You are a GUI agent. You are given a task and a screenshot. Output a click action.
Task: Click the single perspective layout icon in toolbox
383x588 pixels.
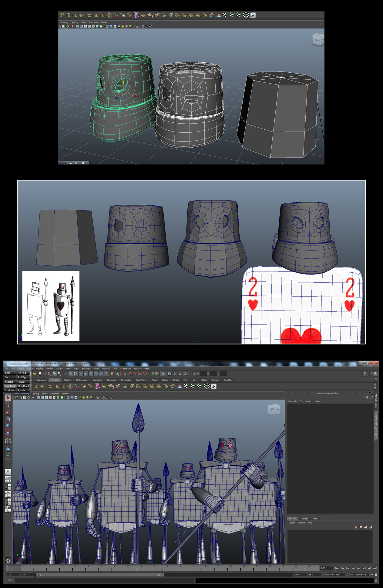[8, 472]
